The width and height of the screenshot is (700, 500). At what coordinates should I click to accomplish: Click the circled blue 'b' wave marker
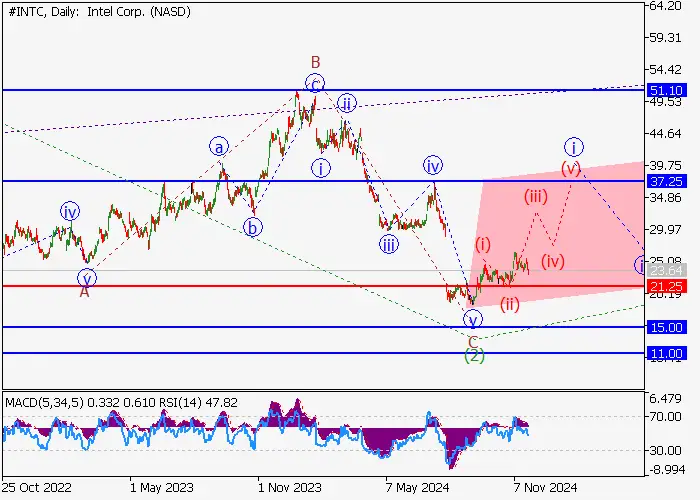point(253,228)
